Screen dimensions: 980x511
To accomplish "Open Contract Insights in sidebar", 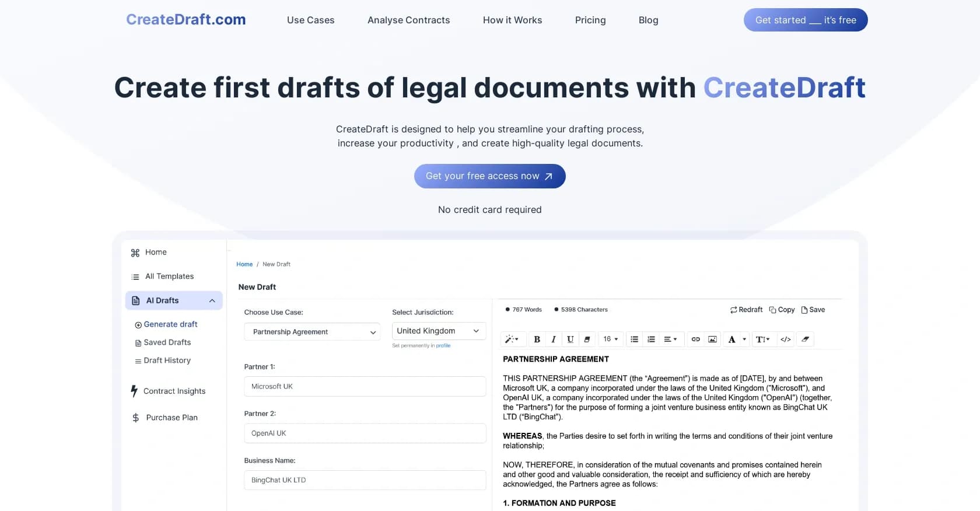I will coord(174,391).
